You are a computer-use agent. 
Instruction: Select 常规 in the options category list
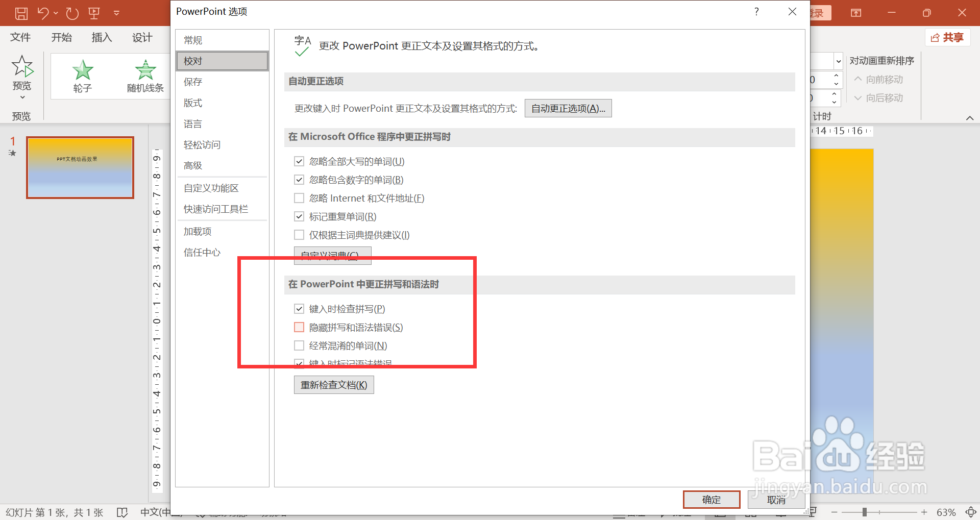[222, 40]
